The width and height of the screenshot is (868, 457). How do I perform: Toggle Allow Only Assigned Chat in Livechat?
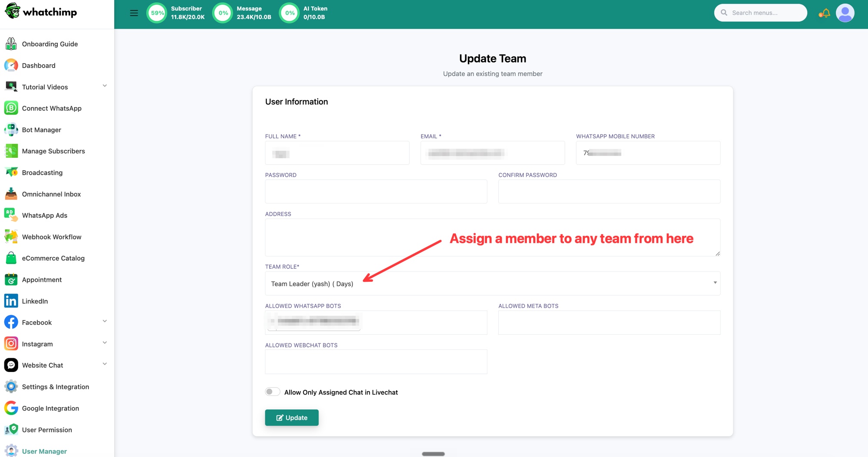pos(273,392)
